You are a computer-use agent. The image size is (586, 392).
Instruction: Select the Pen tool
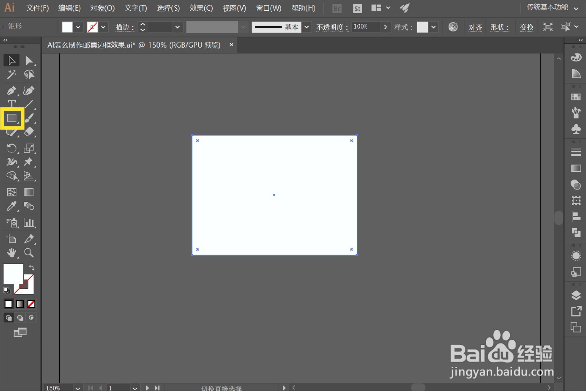[x=12, y=90]
